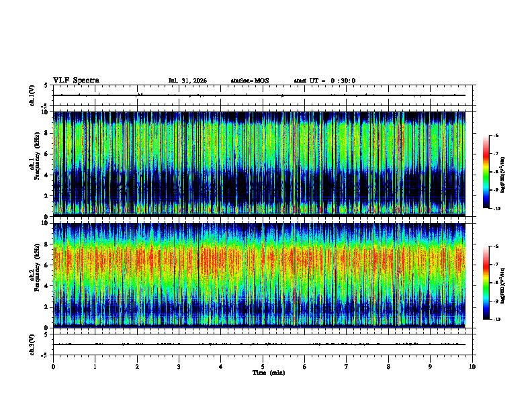Click the time axis tick label "7"
532x411 pixels.
click(347, 367)
